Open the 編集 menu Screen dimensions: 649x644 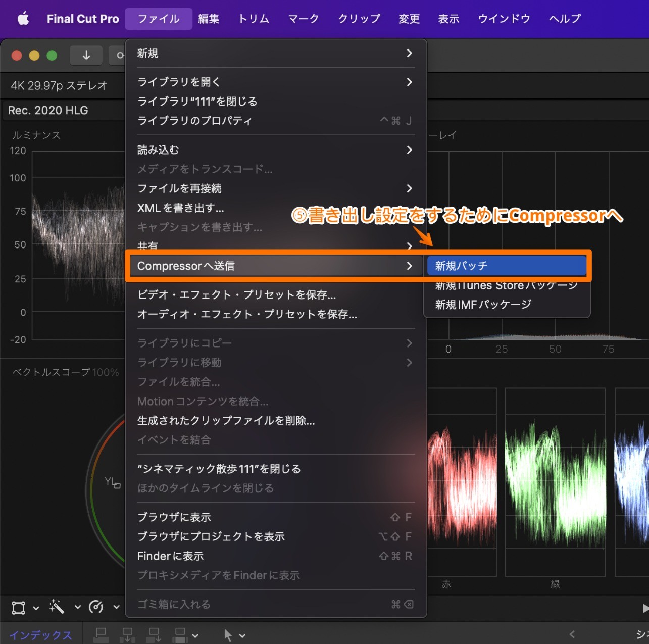click(x=209, y=19)
